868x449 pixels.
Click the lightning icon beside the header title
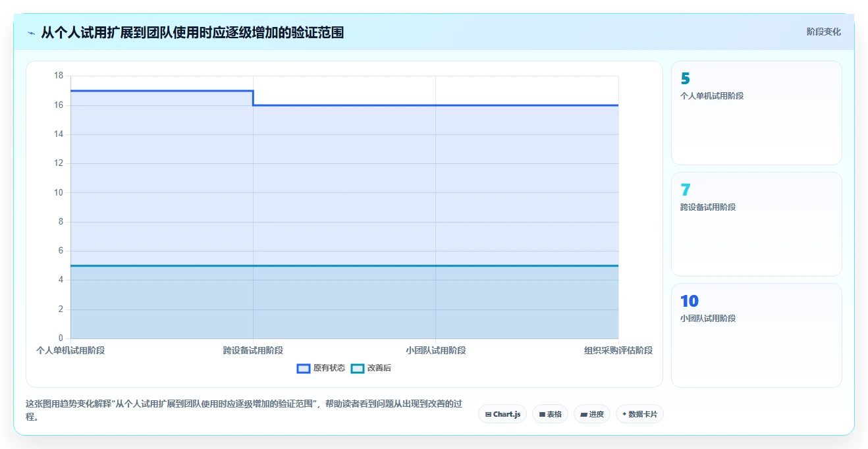pos(32,33)
